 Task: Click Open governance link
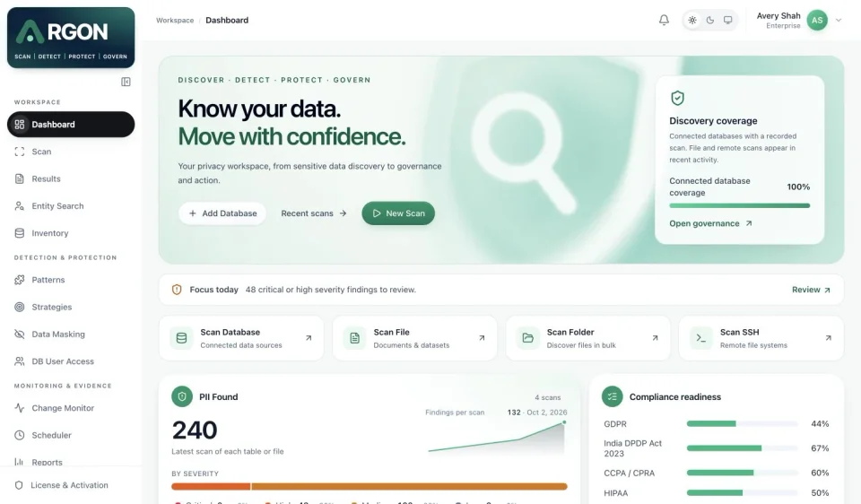[x=710, y=223]
